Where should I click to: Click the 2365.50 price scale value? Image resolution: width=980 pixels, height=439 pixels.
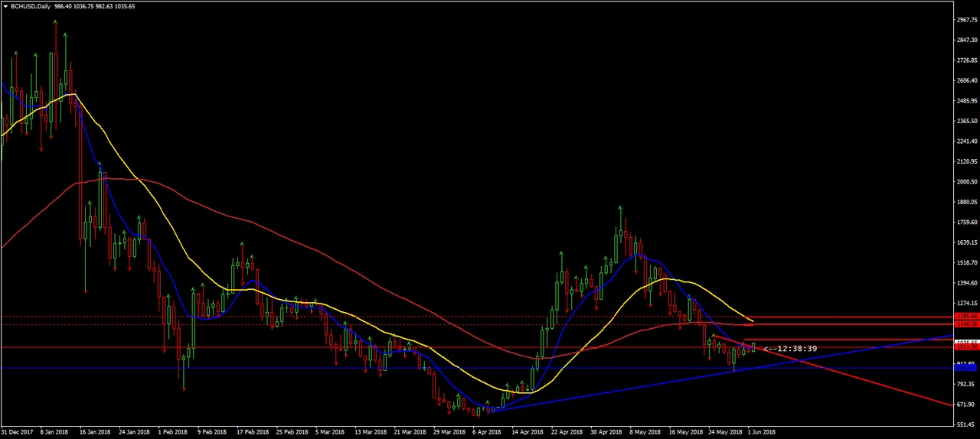[967, 121]
